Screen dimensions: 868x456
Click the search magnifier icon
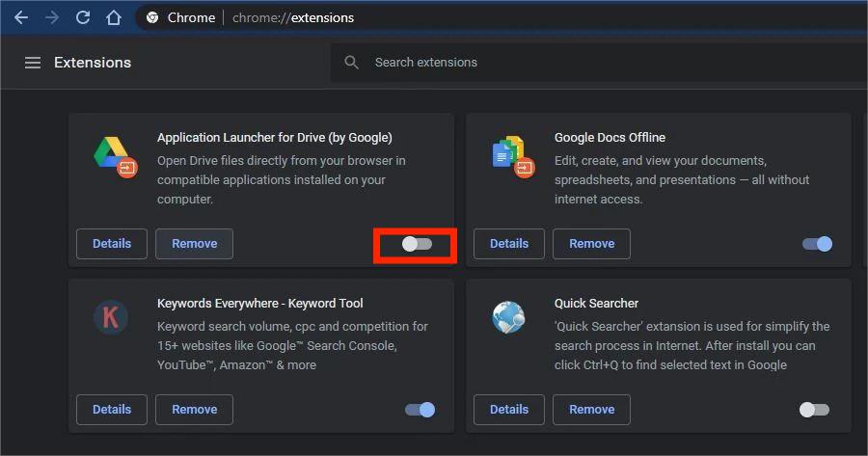pos(351,62)
